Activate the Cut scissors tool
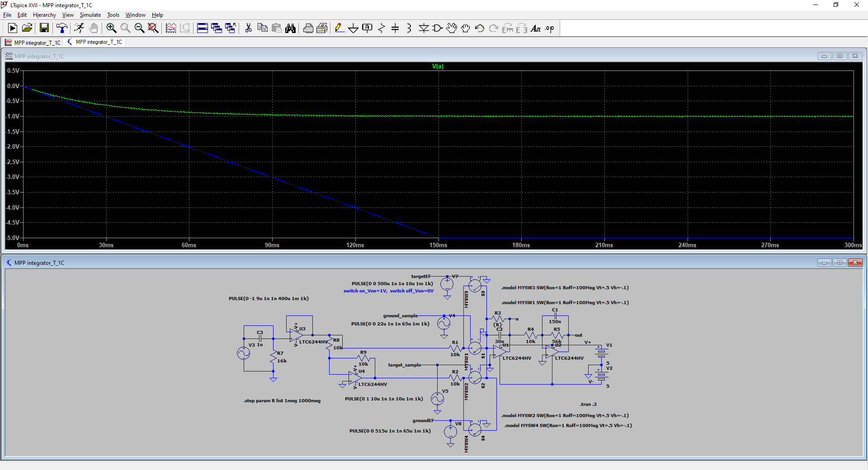Viewport: 868px width, 470px height. tap(248, 28)
